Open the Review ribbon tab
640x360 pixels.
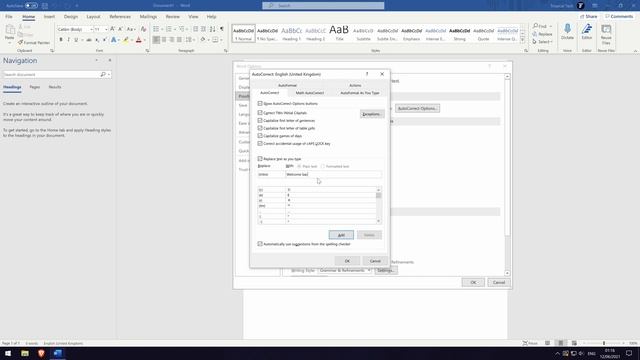click(x=173, y=17)
